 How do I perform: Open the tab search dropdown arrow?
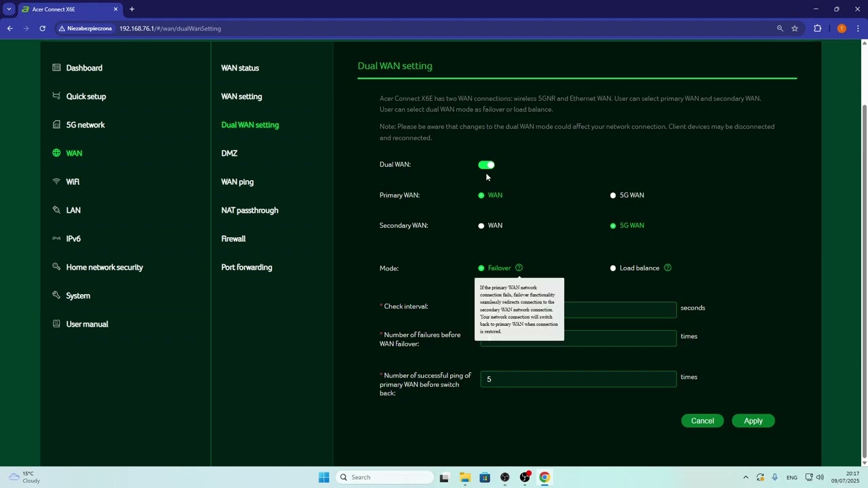click(9, 9)
